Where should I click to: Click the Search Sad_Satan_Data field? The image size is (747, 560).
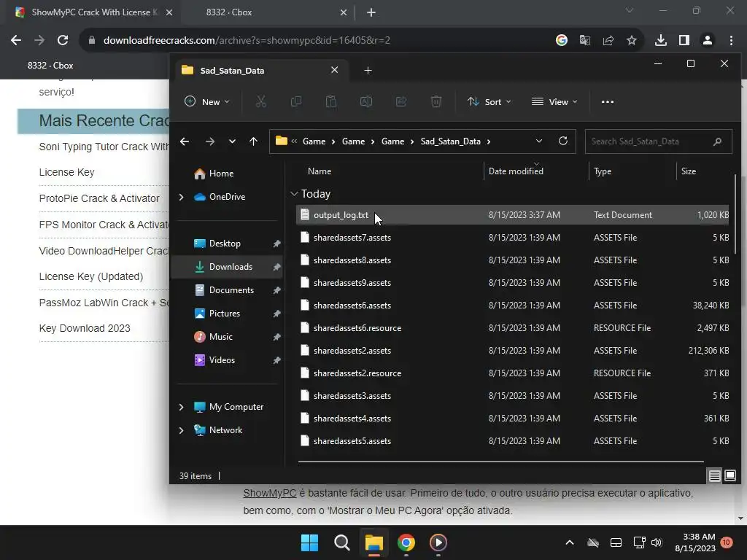coord(659,141)
